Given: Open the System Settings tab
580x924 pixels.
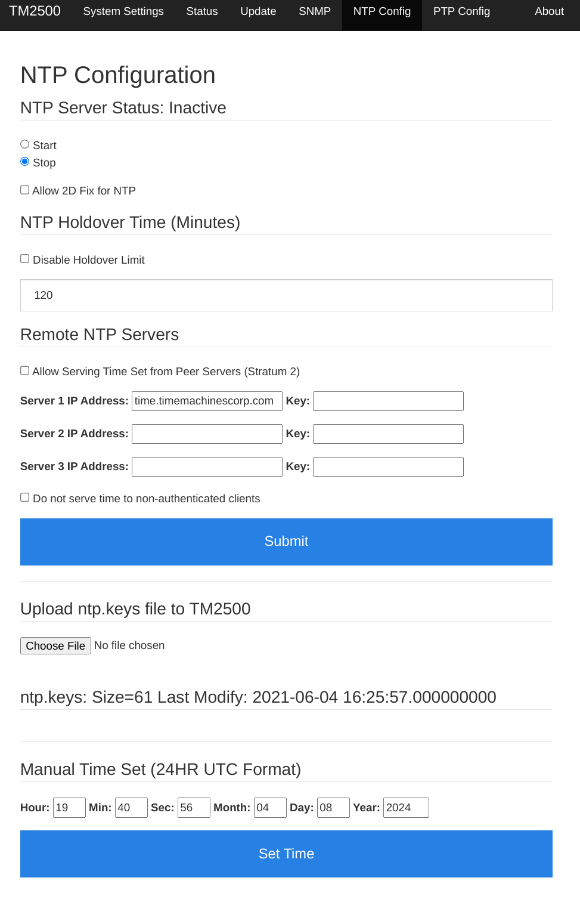Looking at the screenshot, I should click(123, 12).
